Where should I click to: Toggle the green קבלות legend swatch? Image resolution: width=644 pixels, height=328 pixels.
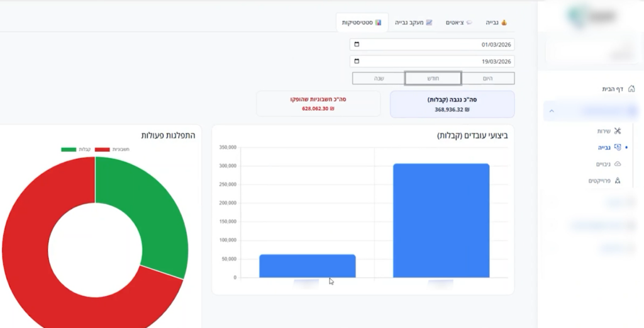[x=69, y=150]
